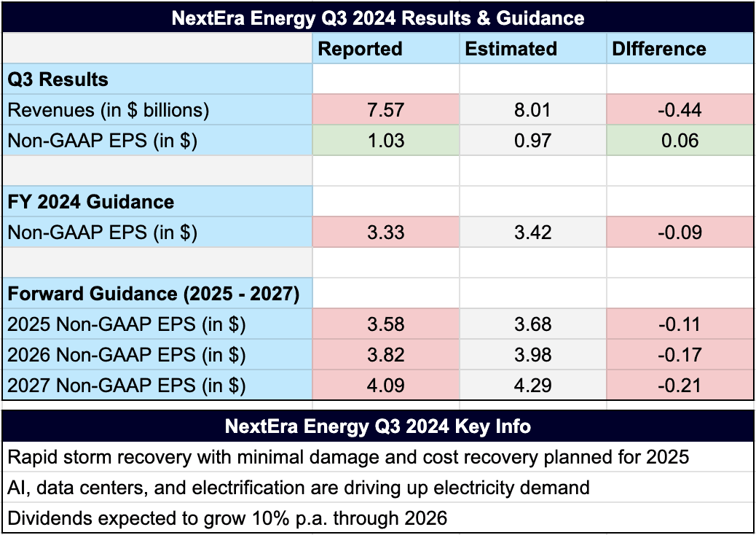Click the 'DIfference' column header

click(680, 49)
